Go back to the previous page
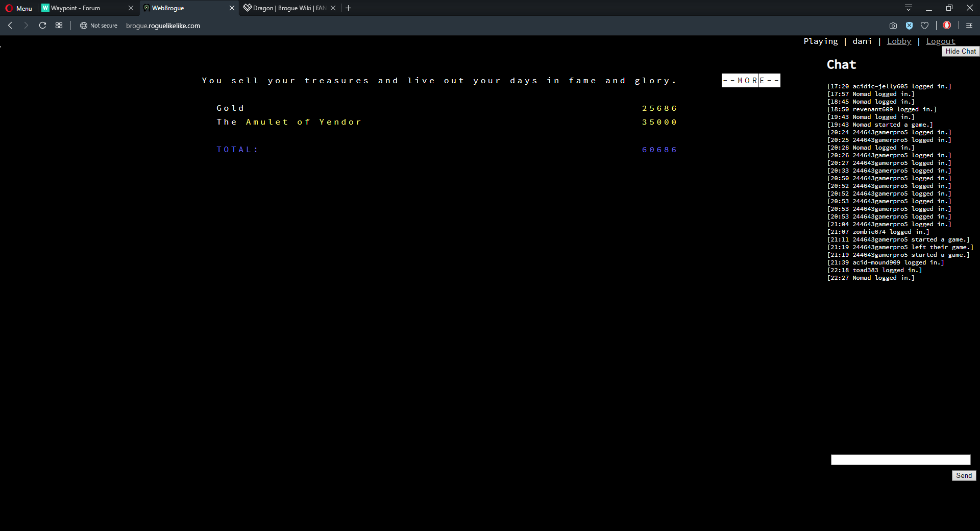 pyautogui.click(x=10, y=26)
